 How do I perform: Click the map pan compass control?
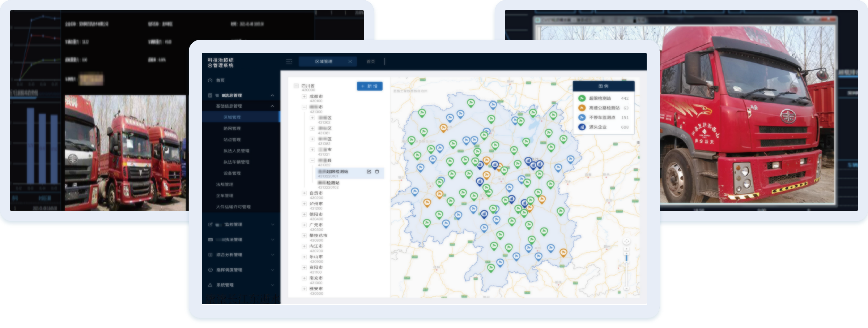coord(626,241)
